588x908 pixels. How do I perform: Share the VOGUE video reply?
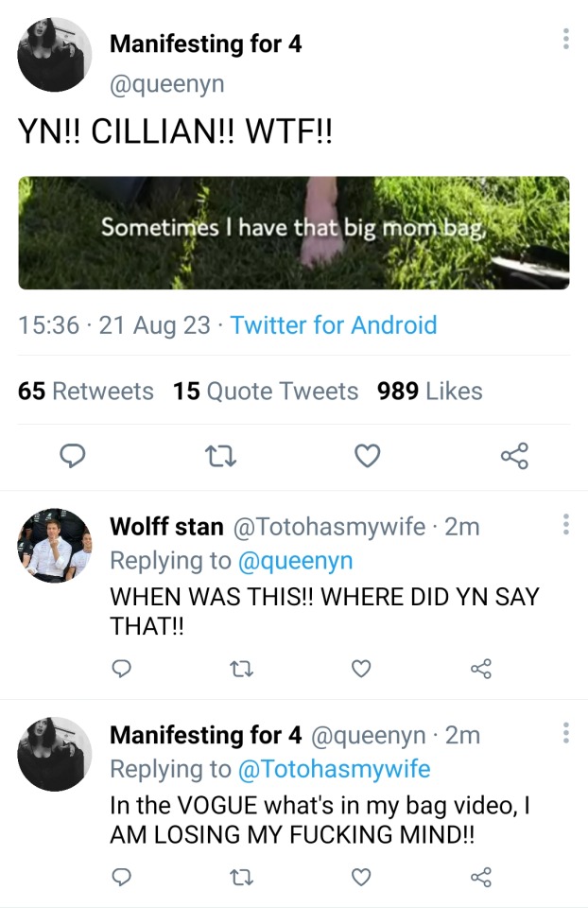[x=481, y=878]
